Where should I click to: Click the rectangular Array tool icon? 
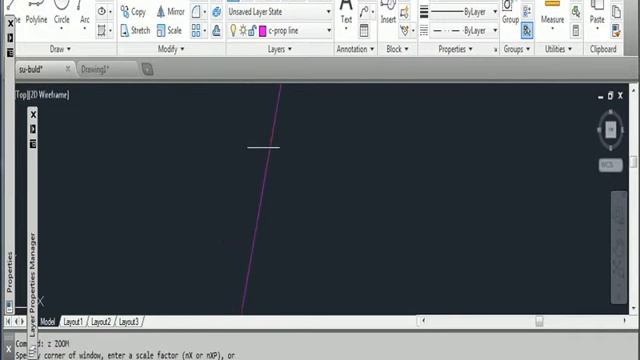click(x=196, y=31)
